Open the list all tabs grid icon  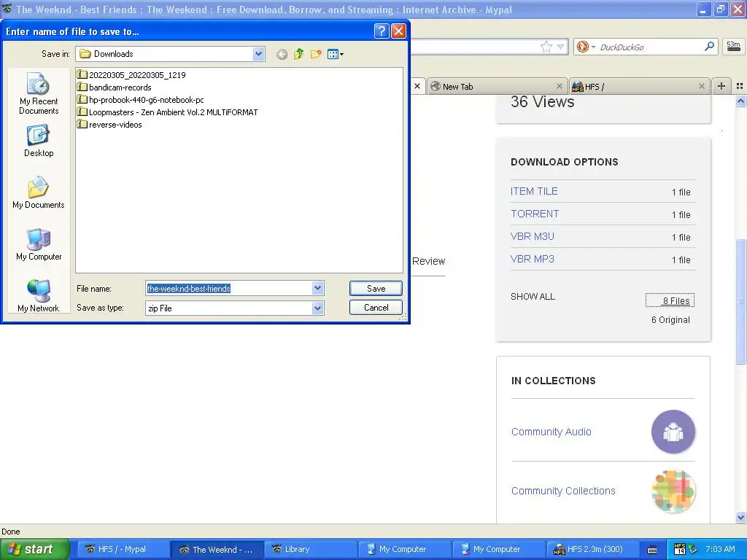coord(740,86)
